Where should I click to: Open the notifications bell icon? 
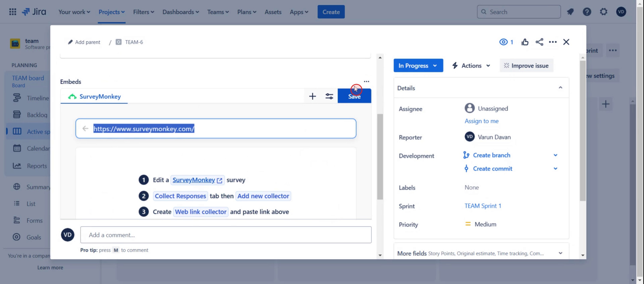(x=570, y=12)
